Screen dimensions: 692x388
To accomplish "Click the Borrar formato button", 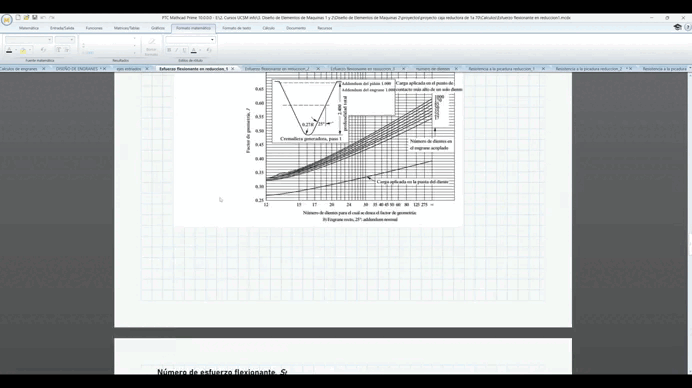I will click(x=151, y=47).
